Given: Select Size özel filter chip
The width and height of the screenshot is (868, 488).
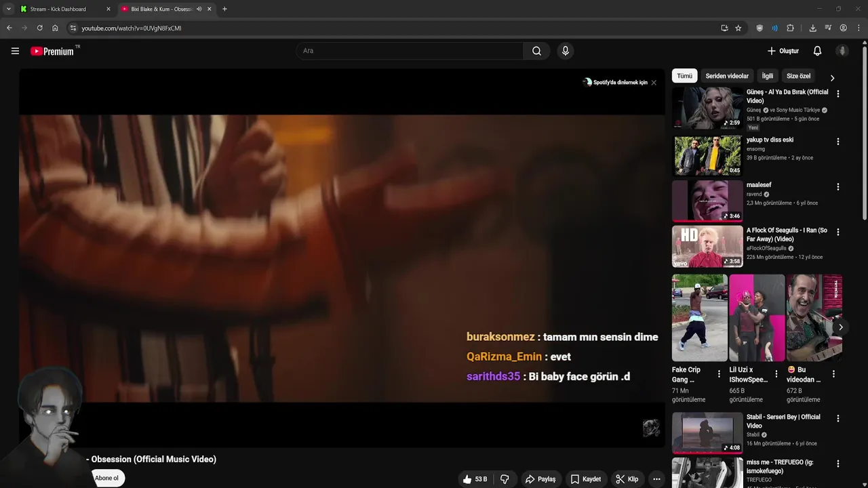Looking at the screenshot, I should pyautogui.click(x=798, y=76).
